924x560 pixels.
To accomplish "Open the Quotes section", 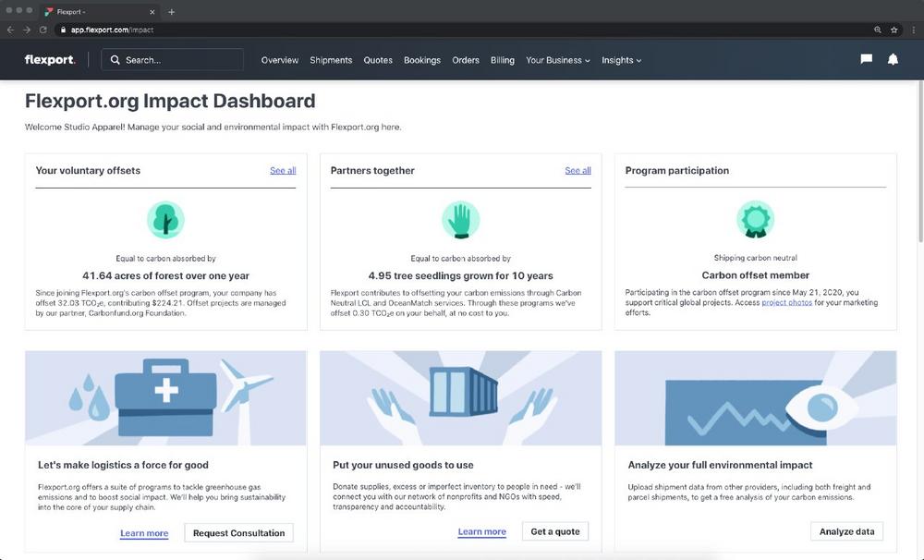I will point(378,60).
